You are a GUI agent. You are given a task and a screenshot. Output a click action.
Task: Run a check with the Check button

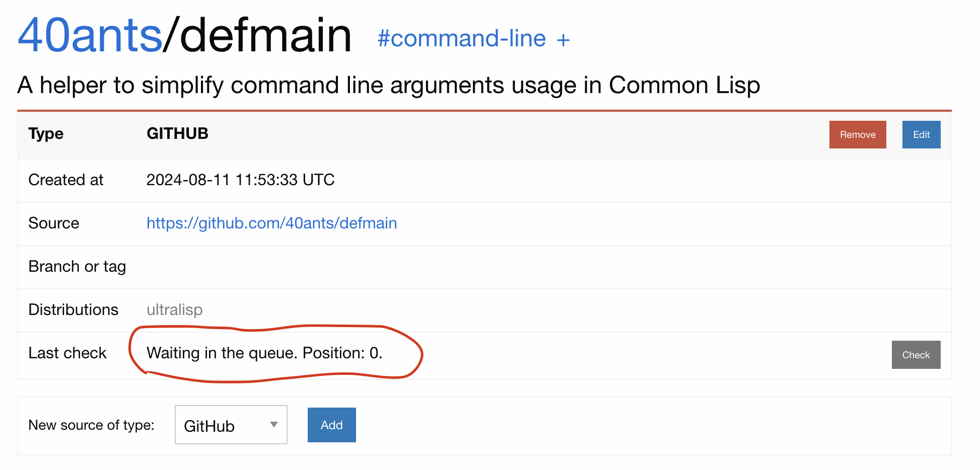tap(916, 355)
